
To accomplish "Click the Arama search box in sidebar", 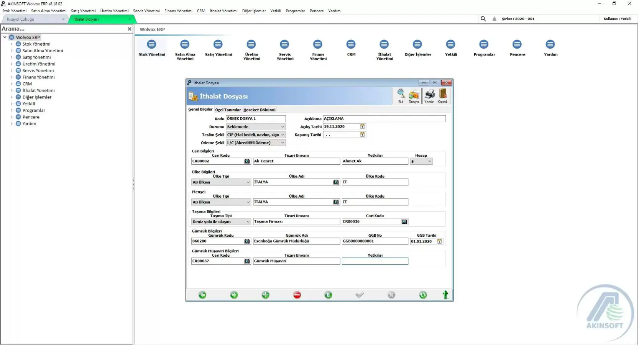I will tap(63, 29).
